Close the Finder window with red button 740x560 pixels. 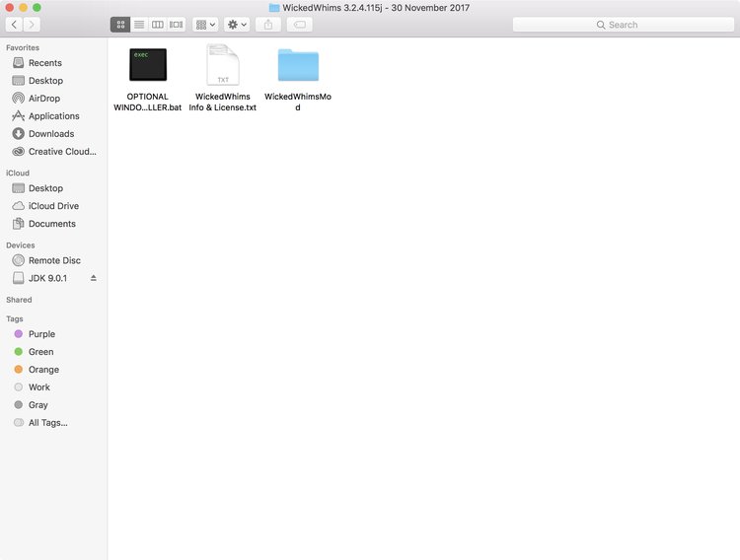tap(10, 8)
